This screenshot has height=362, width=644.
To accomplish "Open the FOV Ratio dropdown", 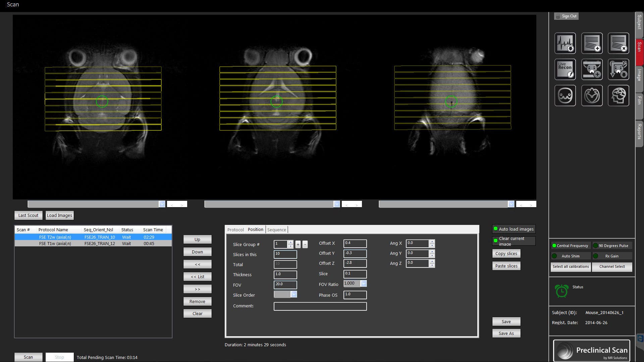I will 364,283.
